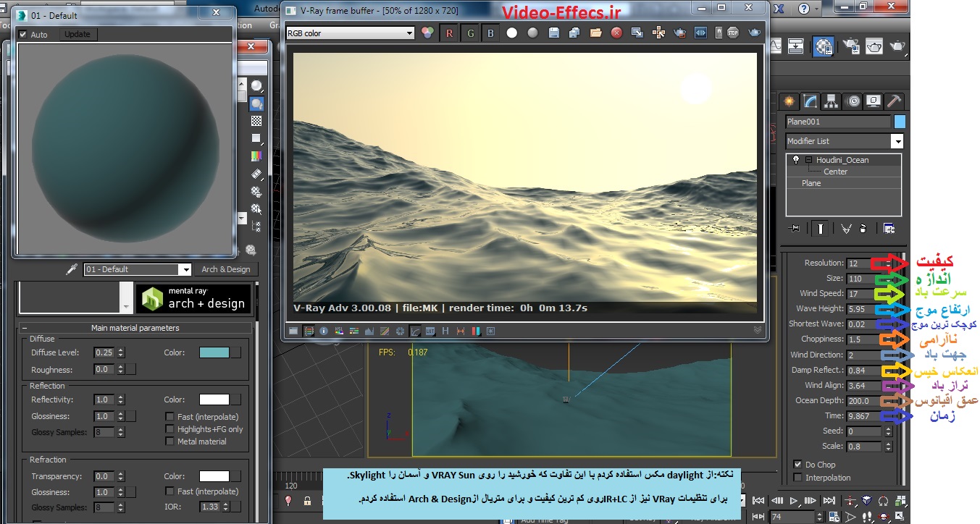Screen dimensions: 980x524
Task: Enable track mouse while rendering icon
Action: (x=658, y=33)
